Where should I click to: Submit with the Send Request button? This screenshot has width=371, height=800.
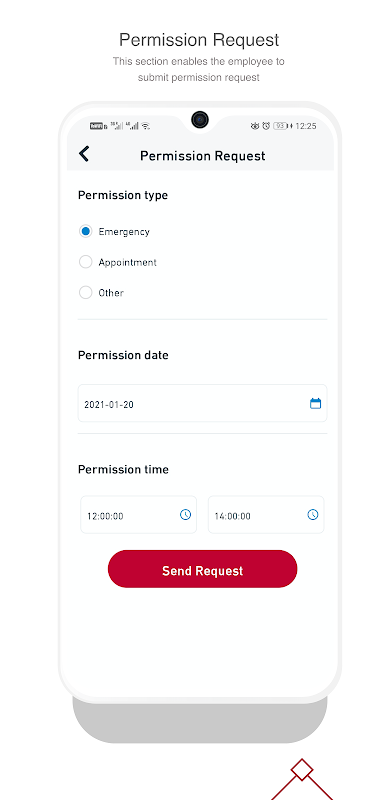(x=203, y=569)
